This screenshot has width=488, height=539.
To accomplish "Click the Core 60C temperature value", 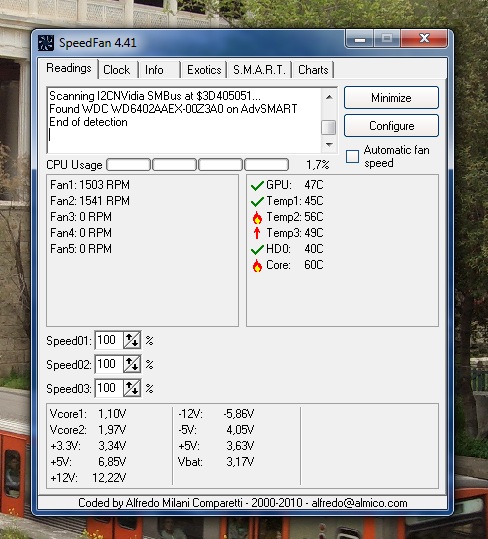I will coord(314,265).
